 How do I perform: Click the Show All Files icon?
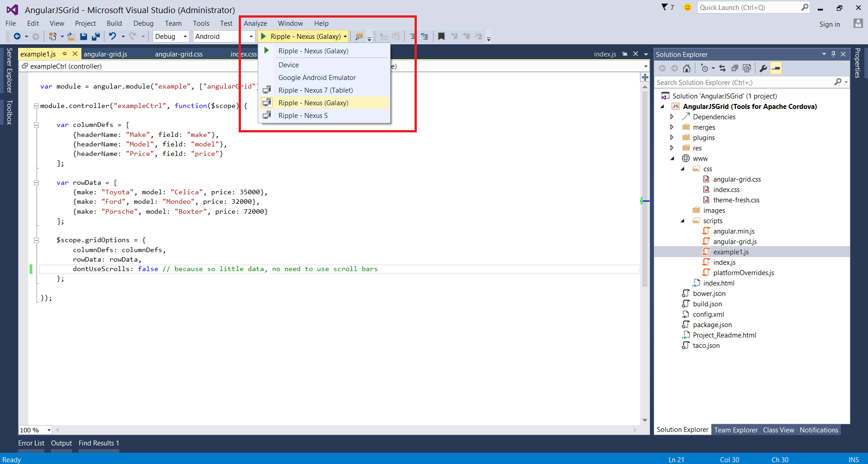(x=747, y=68)
